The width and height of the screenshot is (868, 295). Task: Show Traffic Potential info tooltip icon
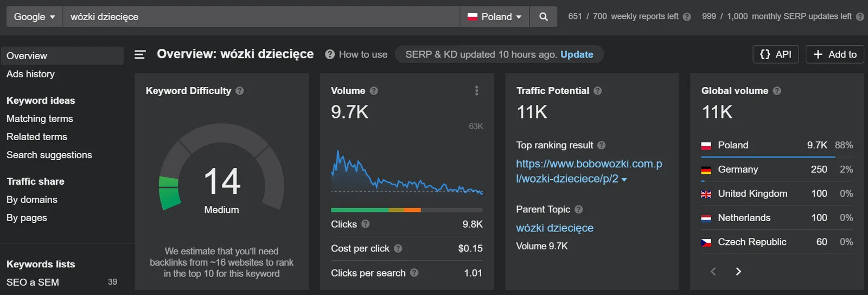[x=598, y=91]
